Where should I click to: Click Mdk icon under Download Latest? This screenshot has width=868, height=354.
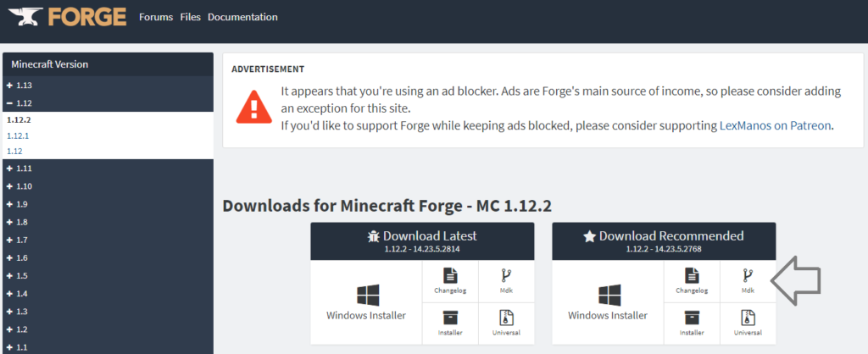(506, 281)
